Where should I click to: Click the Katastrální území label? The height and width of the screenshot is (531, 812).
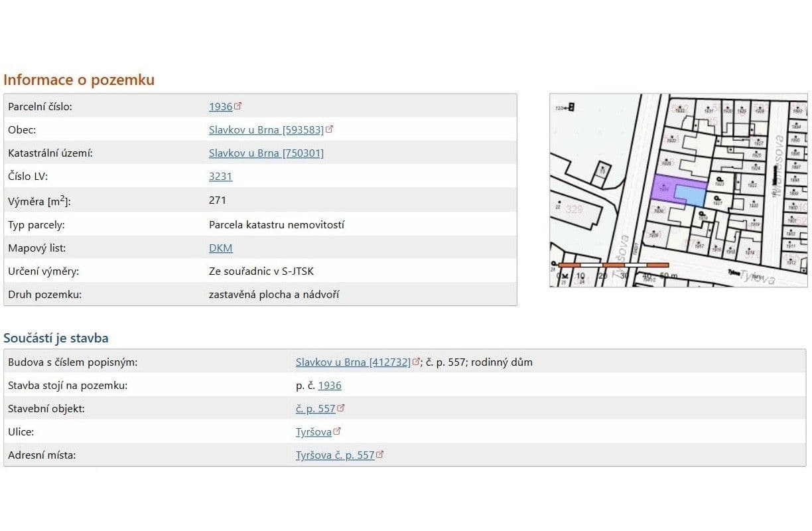pos(50,153)
